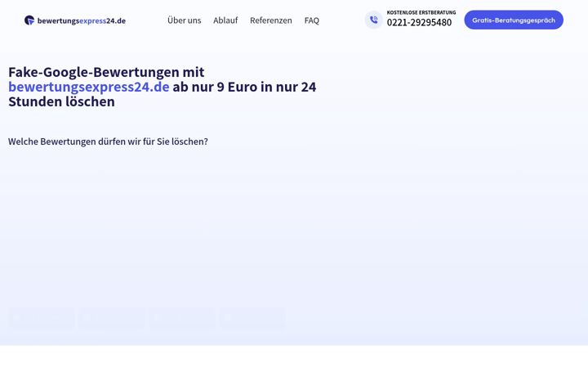The width and height of the screenshot is (588, 368).
Task: Click "Welche Bewertungen dürfen wir für Sie löschen?"
Action: point(108,141)
